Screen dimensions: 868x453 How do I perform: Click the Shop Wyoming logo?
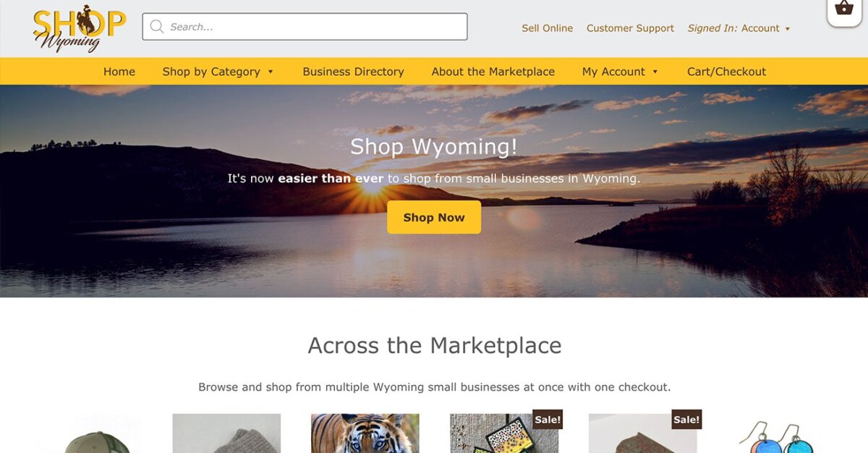[x=79, y=28]
